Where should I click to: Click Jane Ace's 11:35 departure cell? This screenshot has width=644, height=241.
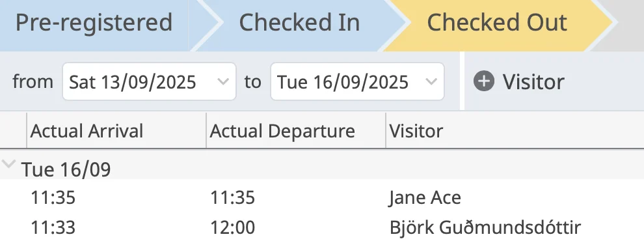click(x=232, y=198)
